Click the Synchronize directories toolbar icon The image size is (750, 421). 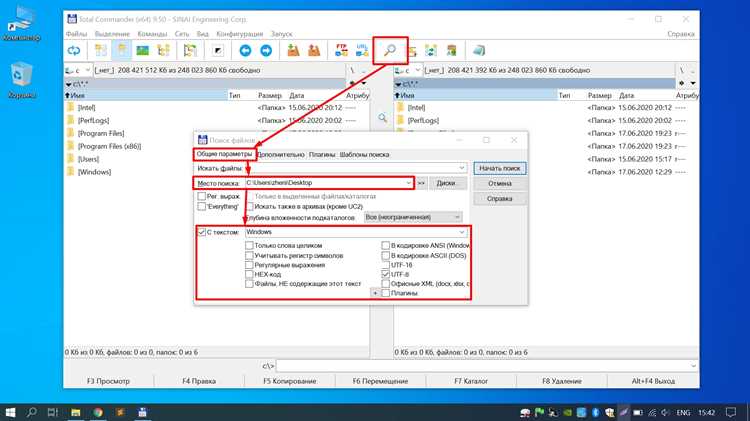pyautogui.click(x=431, y=50)
